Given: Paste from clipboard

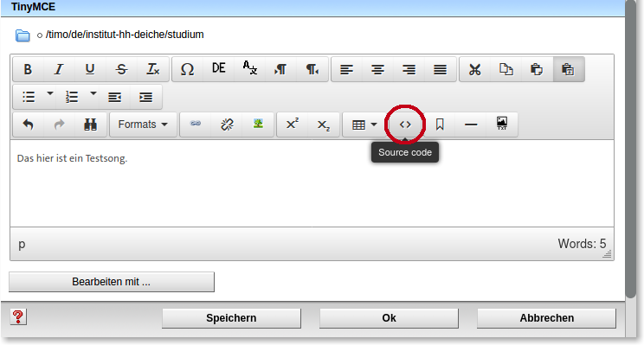Looking at the screenshot, I should (537, 69).
